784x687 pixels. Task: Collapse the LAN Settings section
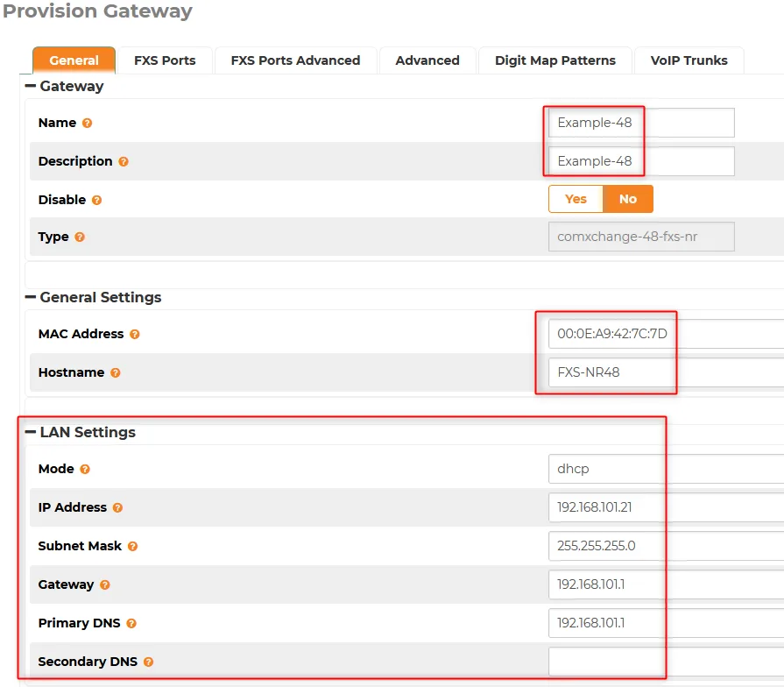click(31, 432)
